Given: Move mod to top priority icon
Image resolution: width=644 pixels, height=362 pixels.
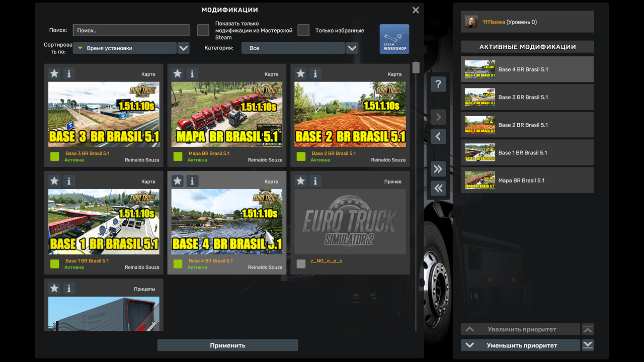Looking at the screenshot, I should pyautogui.click(x=588, y=329).
